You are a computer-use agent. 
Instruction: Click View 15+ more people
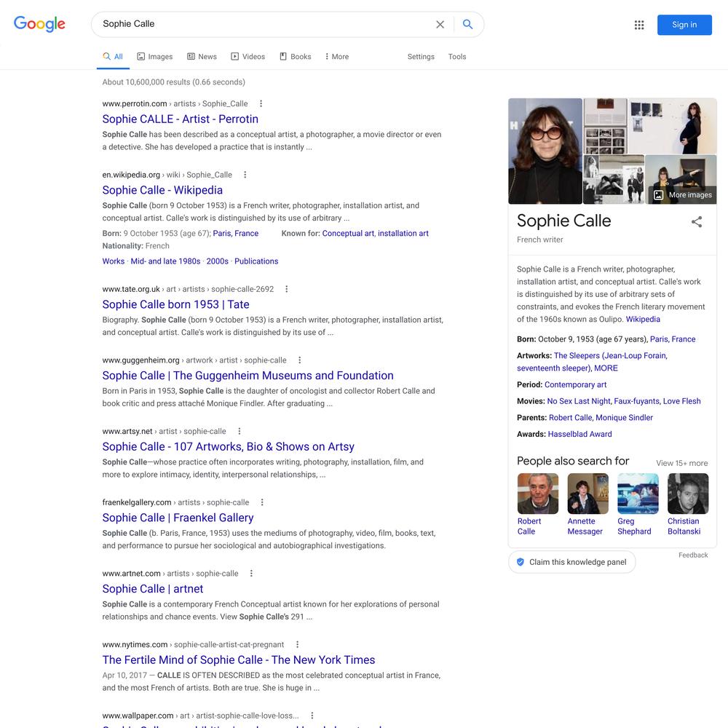(x=681, y=463)
